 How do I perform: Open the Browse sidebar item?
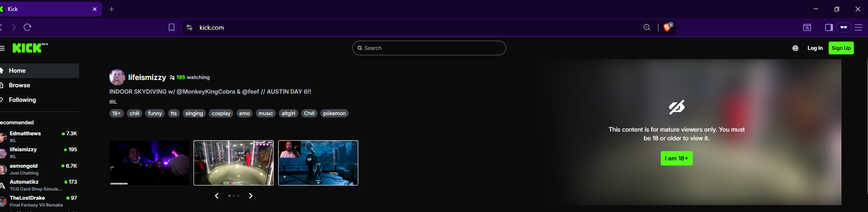[39, 85]
